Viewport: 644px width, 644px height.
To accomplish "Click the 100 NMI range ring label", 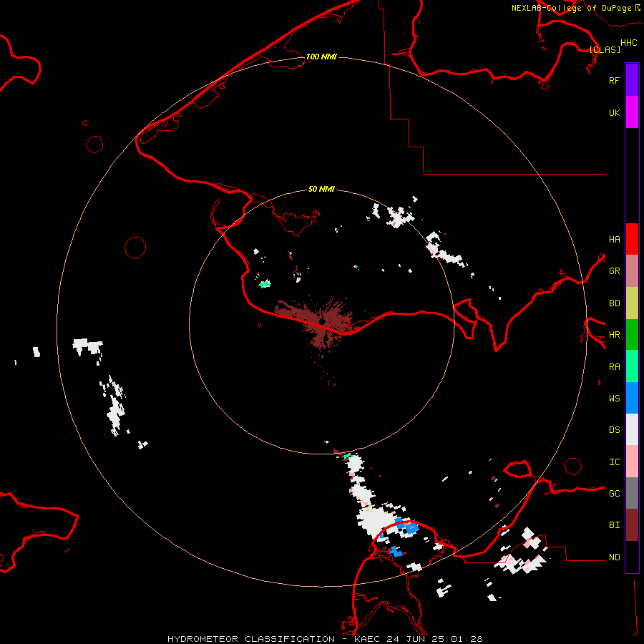I will 321,57.
